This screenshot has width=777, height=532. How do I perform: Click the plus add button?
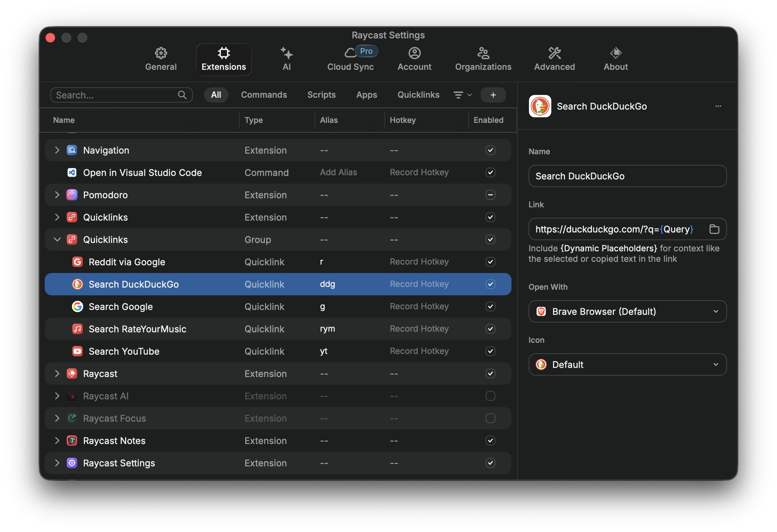coord(493,95)
